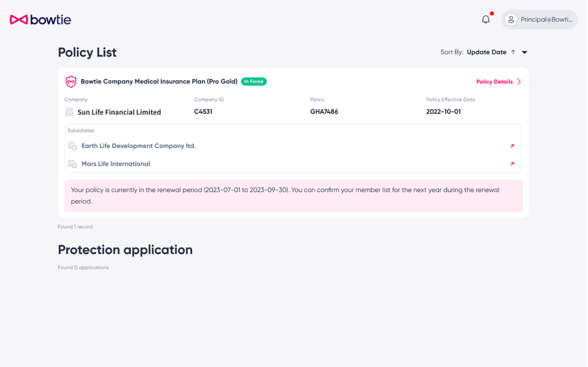
Task: Click the subsidiary icon beside Earth Life
Action: click(72, 146)
